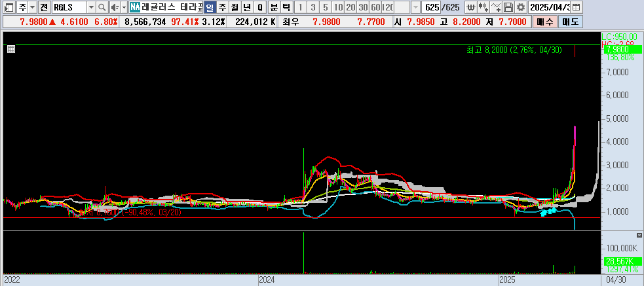The width and height of the screenshot is (644, 286).
Task: Click the 224,012 K value
Action: (255, 22)
